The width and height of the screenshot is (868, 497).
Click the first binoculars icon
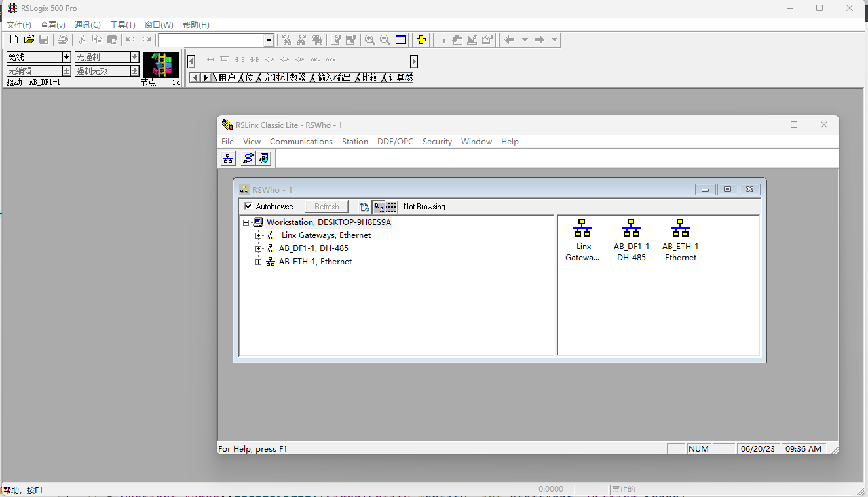click(286, 40)
